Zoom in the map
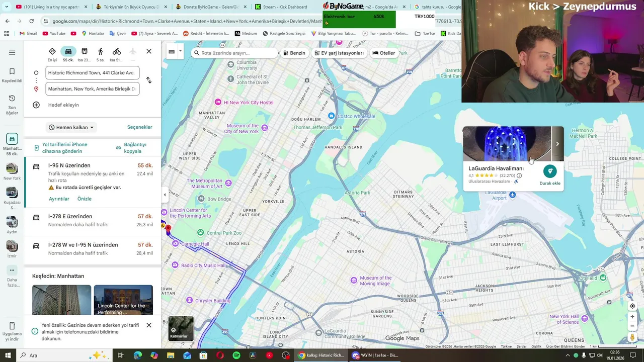 pyautogui.click(x=632, y=317)
